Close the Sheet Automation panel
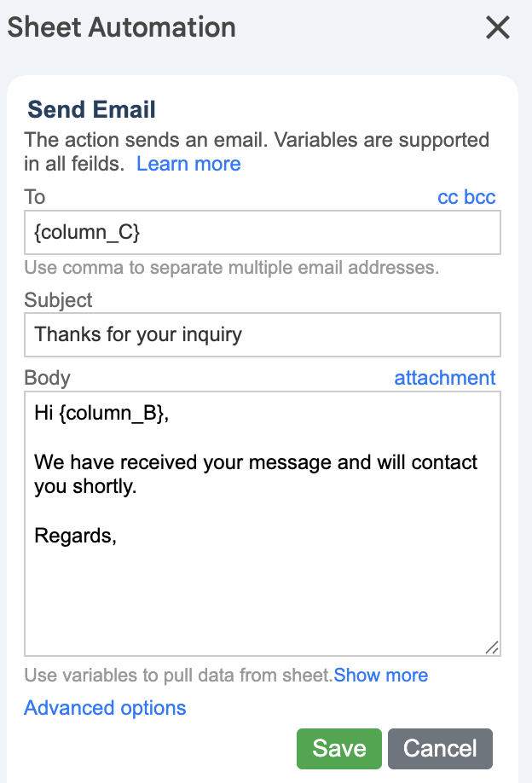Image resolution: width=532 pixels, height=783 pixels. tap(497, 28)
